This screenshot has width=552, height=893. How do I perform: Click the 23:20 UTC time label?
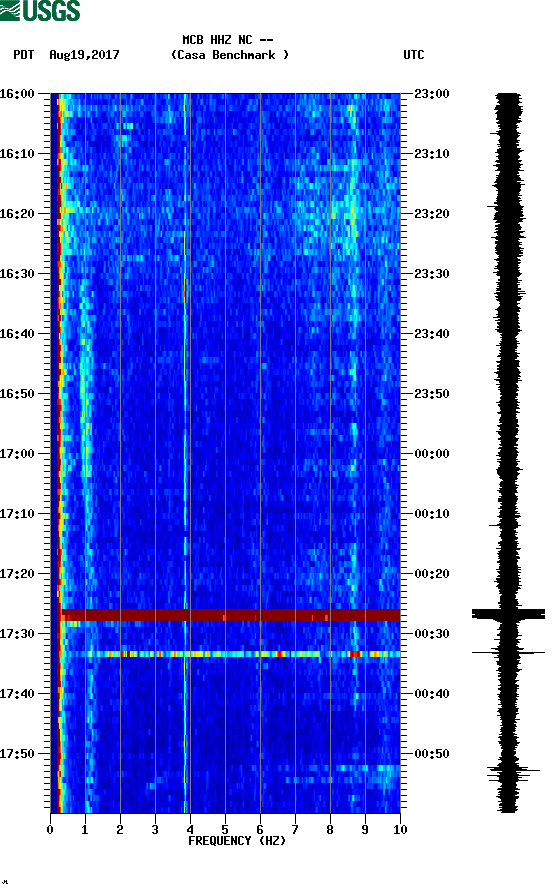point(432,214)
